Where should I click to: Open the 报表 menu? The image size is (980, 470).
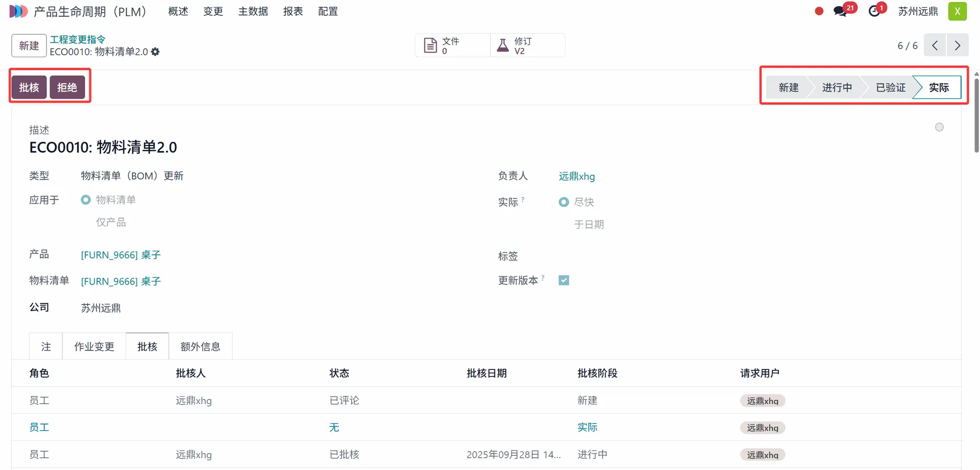(x=293, y=11)
